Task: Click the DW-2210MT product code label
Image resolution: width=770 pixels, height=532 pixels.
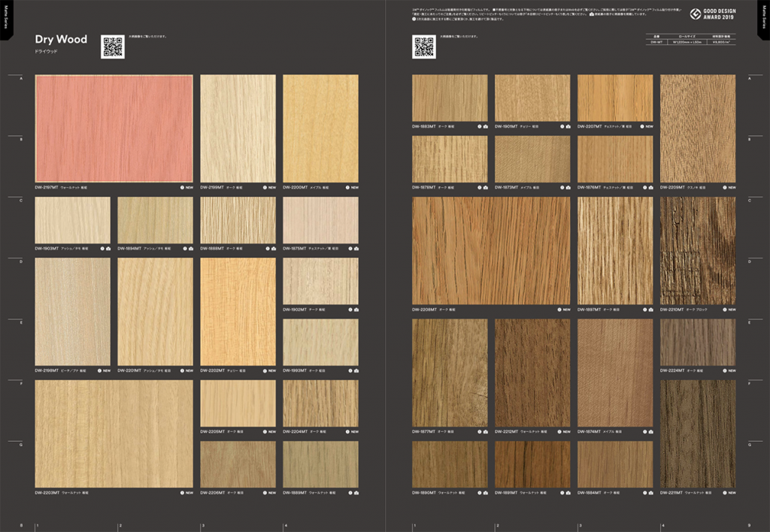Action: pyautogui.click(x=672, y=310)
